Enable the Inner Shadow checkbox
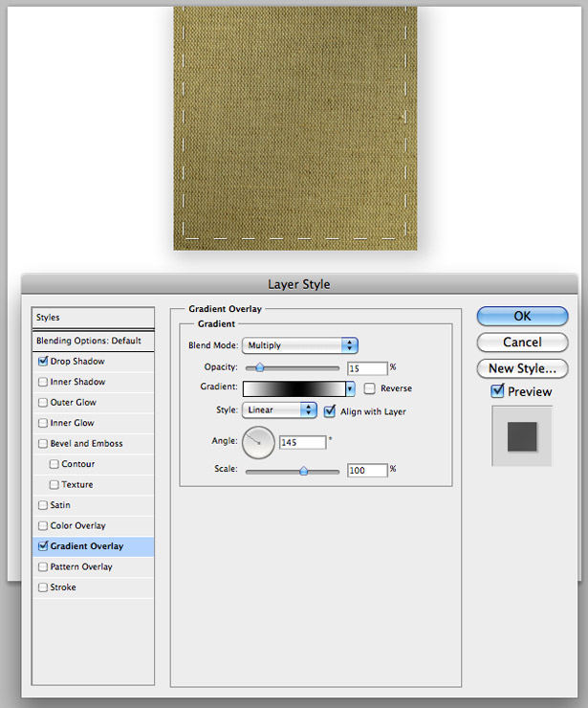The height and width of the screenshot is (708, 588). [x=43, y=382]
